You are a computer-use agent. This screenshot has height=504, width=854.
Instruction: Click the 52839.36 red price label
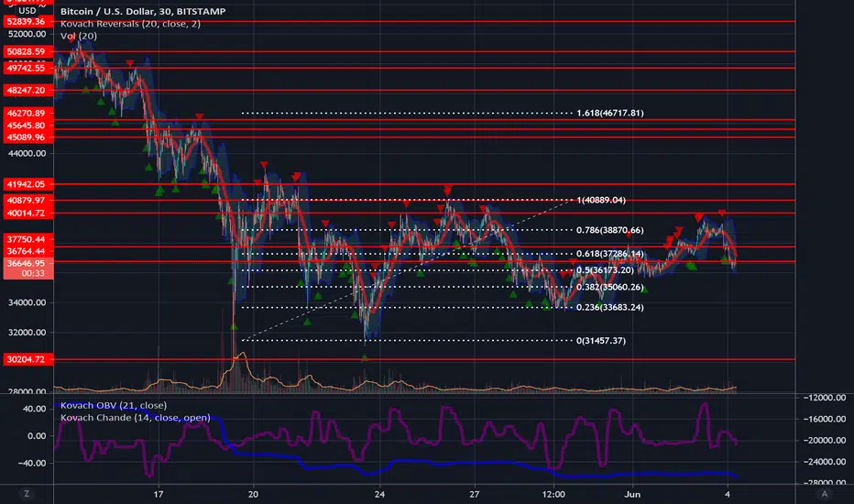point(28,21)
